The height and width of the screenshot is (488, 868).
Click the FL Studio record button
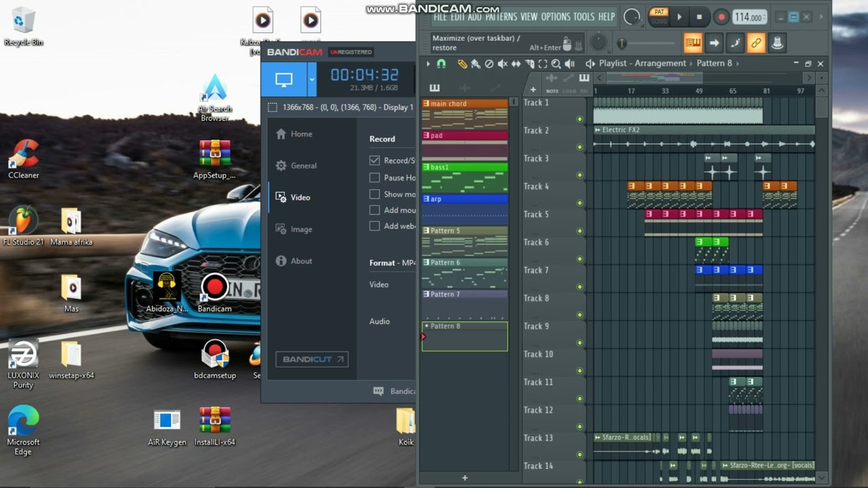click(722, 17)
